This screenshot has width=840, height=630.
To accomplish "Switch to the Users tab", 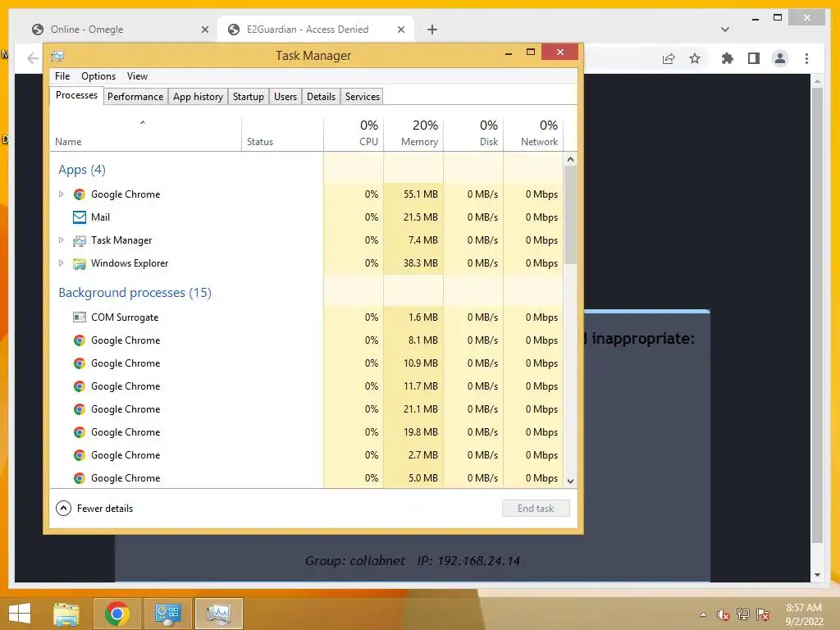I will click(x=285, y=97).
